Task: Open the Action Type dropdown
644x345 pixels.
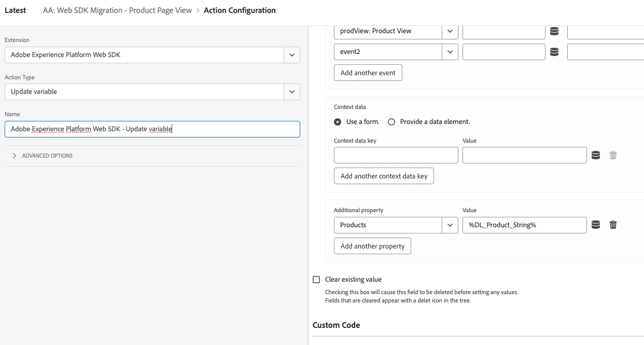Action: (x=292, y=92)
